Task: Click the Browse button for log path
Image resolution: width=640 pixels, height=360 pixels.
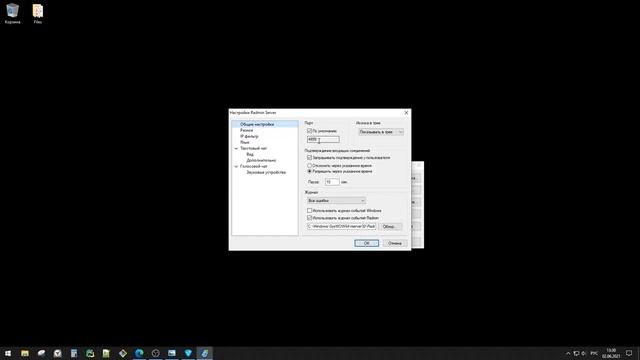Action: point(390,227)
